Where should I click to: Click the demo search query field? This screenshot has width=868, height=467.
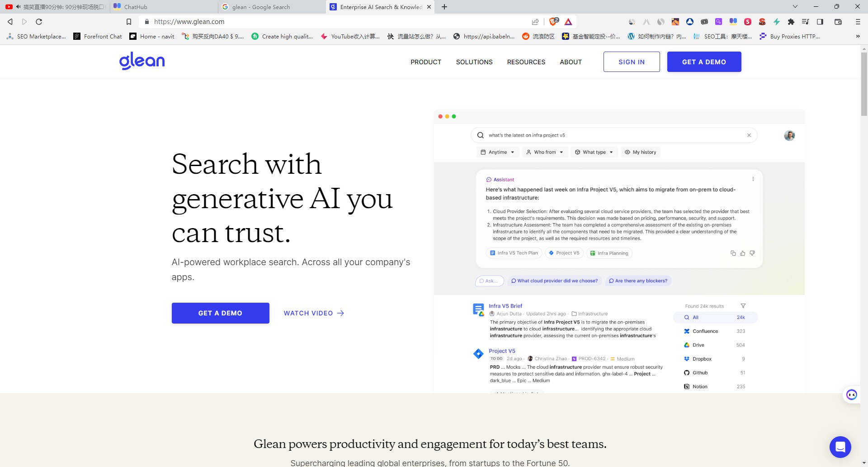coord(614,135)
